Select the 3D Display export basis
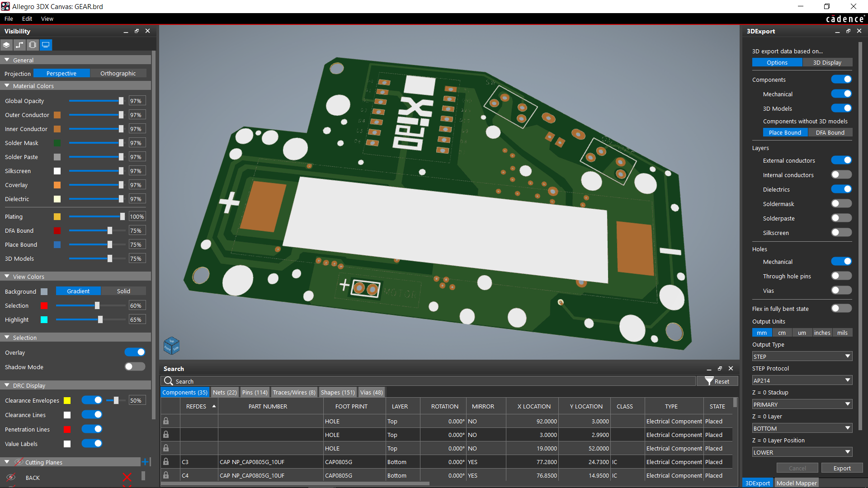The height and width of the screenshot is (488, 868). click(827, 62)
